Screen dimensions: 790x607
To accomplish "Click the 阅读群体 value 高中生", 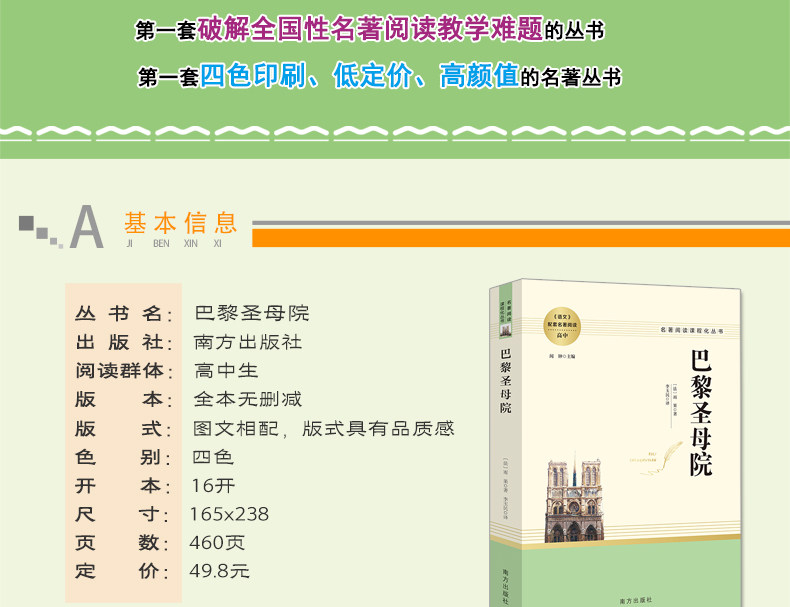I will pyautogui.click(x=226, y=371).
